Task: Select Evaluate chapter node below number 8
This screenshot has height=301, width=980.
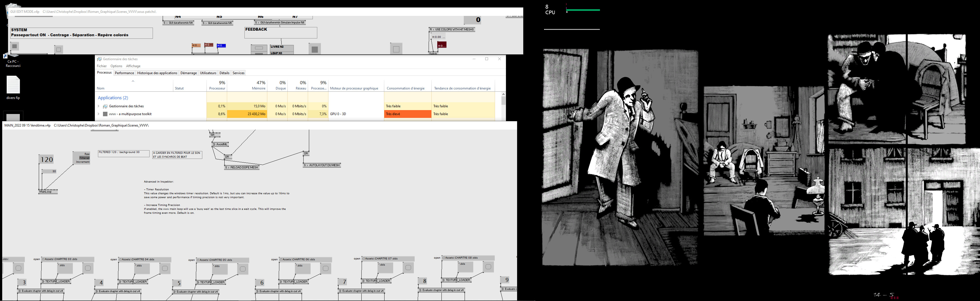Action: (442, 290)
